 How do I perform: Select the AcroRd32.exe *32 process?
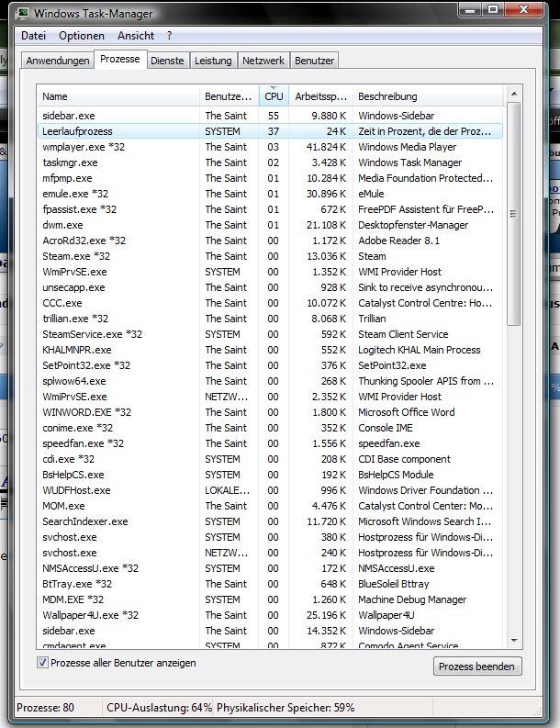pos(270,241)
